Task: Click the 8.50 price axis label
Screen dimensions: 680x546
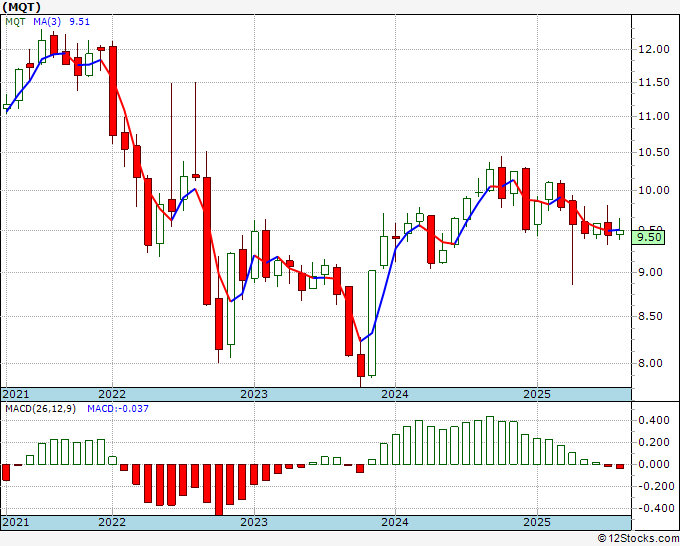Action: point(651,316)
